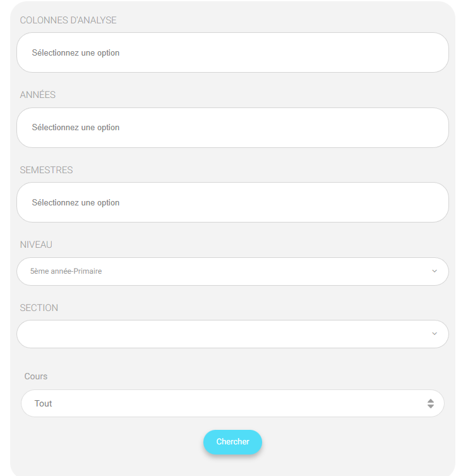Click the Cours field label
The width and height of the screenshot is (468, 476).
pyautogui.click(x=36, y=376)
